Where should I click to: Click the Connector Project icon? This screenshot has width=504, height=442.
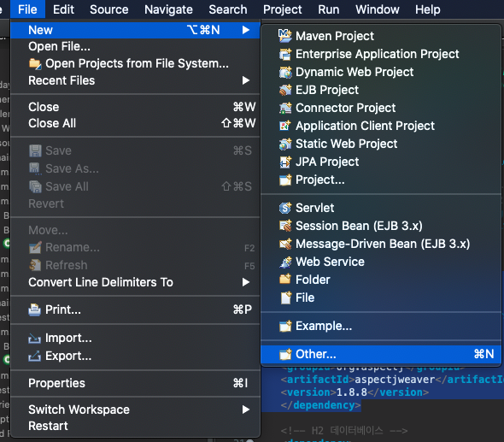click(x=285, y=108)
